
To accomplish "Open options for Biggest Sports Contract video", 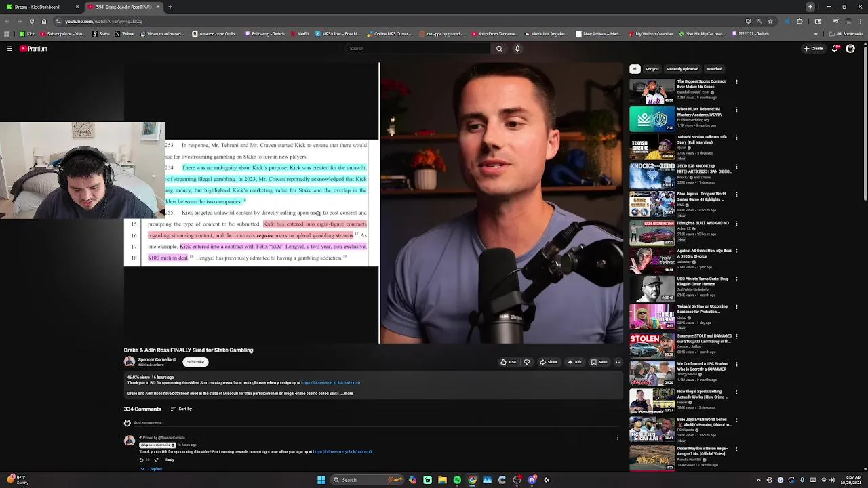I will [x=736, y=82].
